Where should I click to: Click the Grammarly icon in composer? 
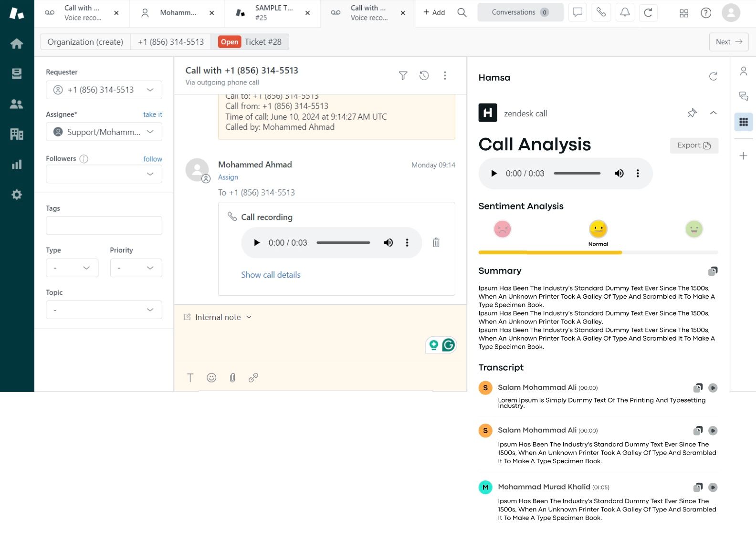click(x=449, y=345)
